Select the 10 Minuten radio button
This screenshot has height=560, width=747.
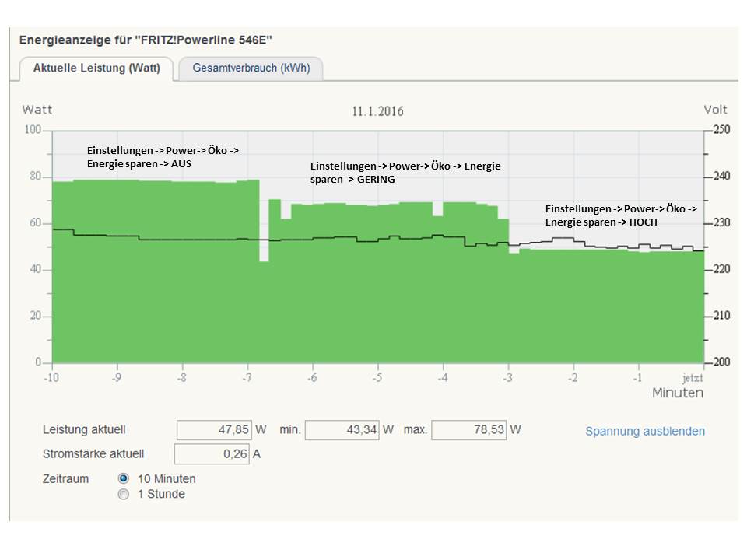(x=124, y=478)
